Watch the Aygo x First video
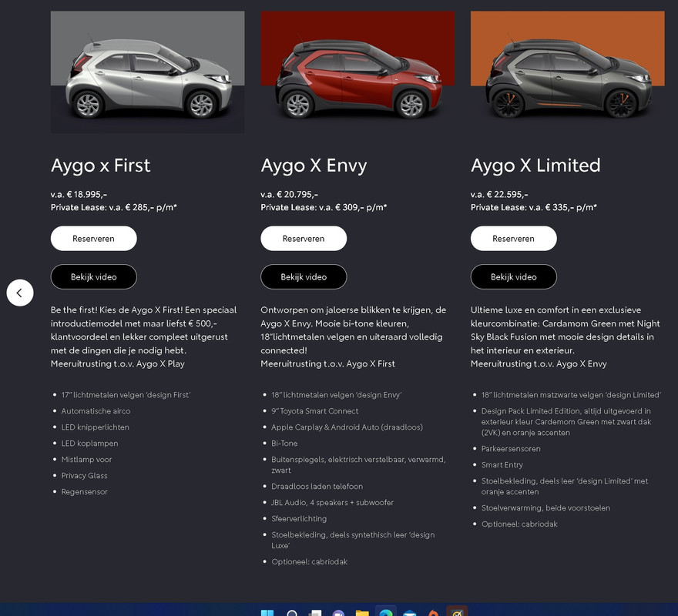 pos(94,276)
